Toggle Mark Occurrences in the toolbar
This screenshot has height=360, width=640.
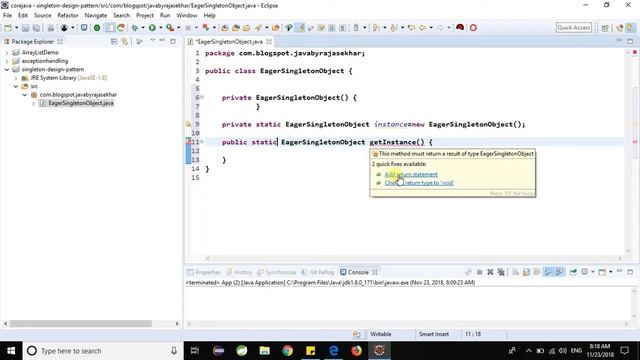pyautogui.click(x=300, y=28)
